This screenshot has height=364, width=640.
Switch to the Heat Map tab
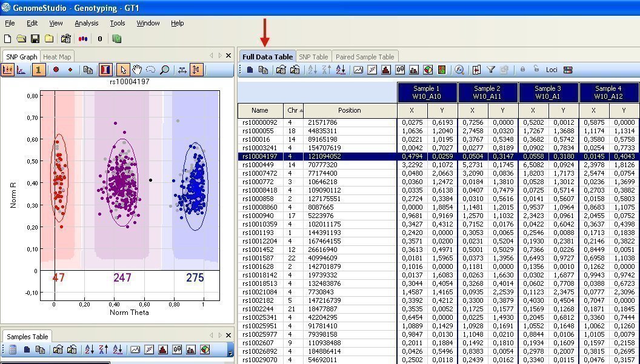[57, 57]
